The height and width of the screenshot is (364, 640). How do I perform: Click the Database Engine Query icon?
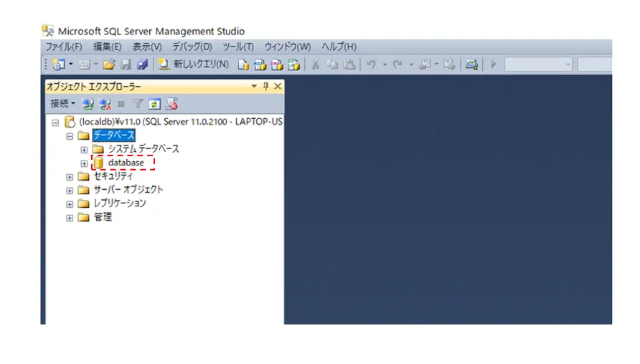pyautogui.click(x=243, y=64)
